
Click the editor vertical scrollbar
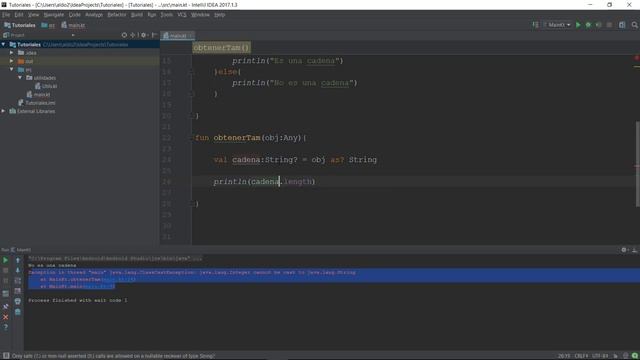point(638,164)
